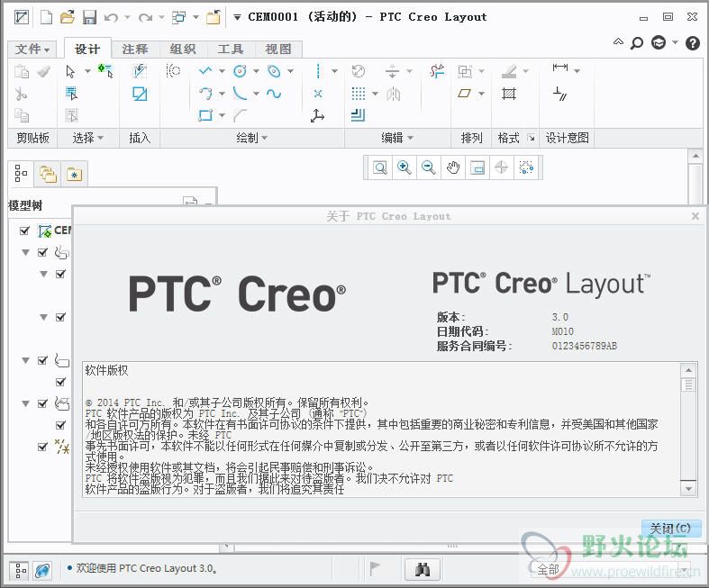709x588 pixels.
Task: Select the ellipse drawing tool
Action: tap(274, 71)
